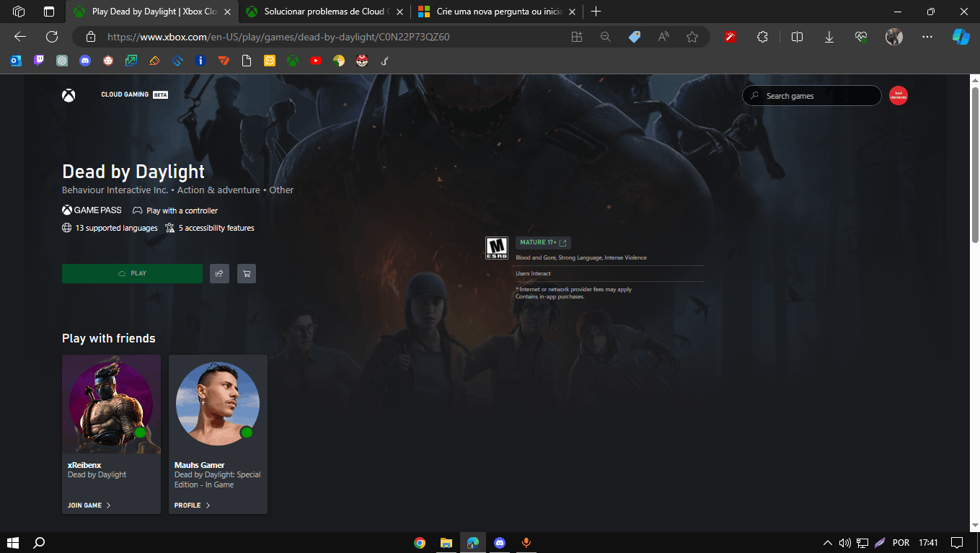View site information via the address bar lock icon
Viewport: 980px width, 553px height.
[91, 37]
